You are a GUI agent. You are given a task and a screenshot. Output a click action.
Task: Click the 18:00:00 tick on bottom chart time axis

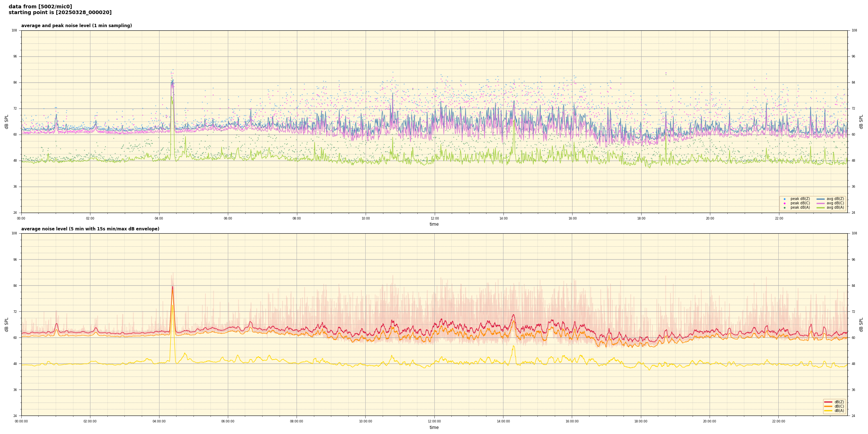point(641,421)
